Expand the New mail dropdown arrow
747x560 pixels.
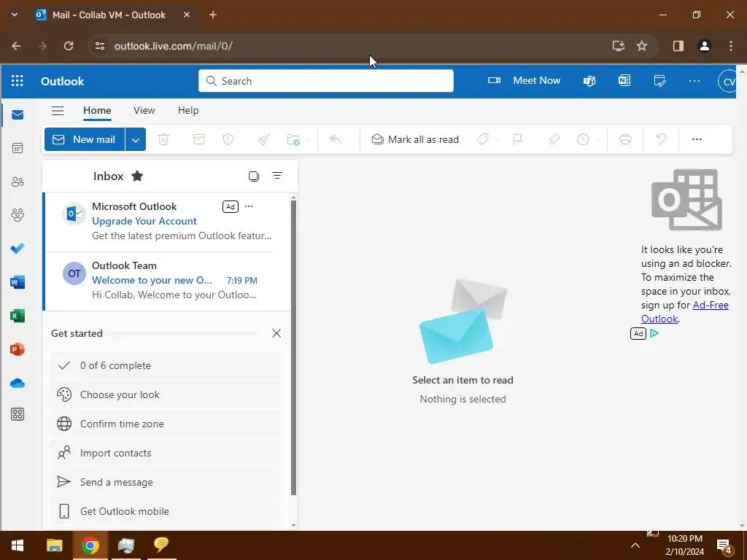point(136,139)
